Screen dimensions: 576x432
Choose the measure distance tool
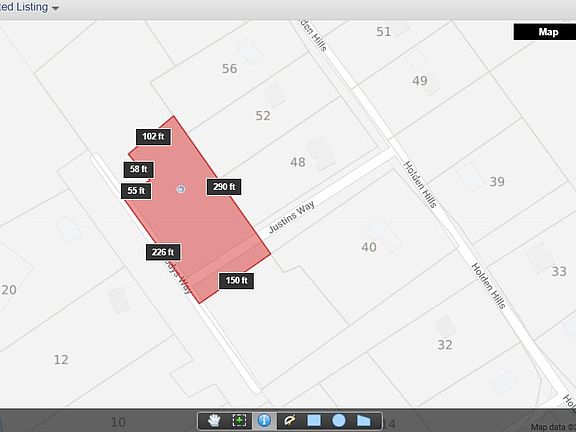(x=289, y=421)
